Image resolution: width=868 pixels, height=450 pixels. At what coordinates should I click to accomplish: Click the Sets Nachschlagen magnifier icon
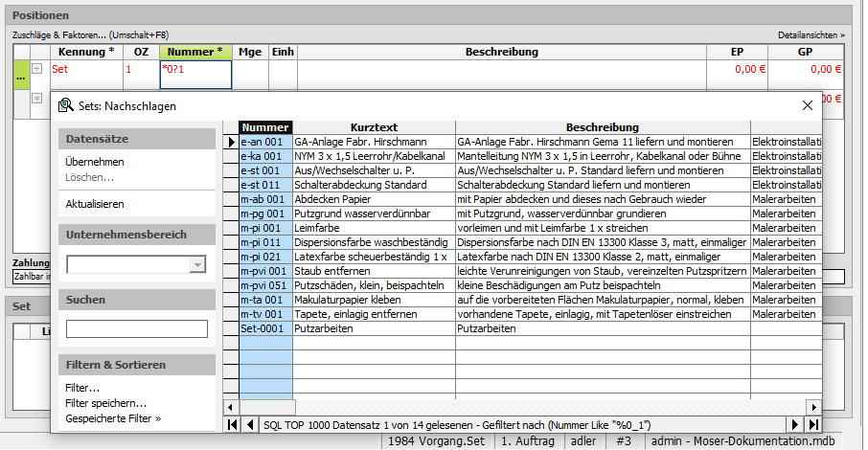tap(66, 106)
